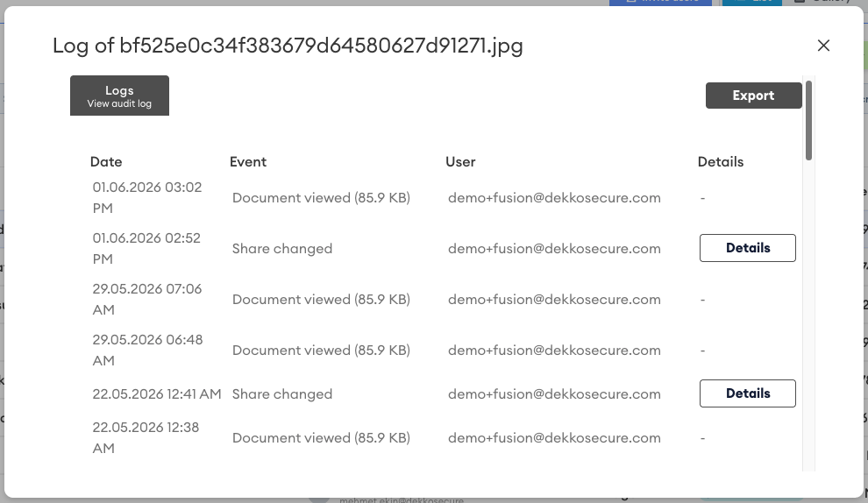
Task: Click date 29.05.2026 07:06 AM
Action: tap(147, 300)
